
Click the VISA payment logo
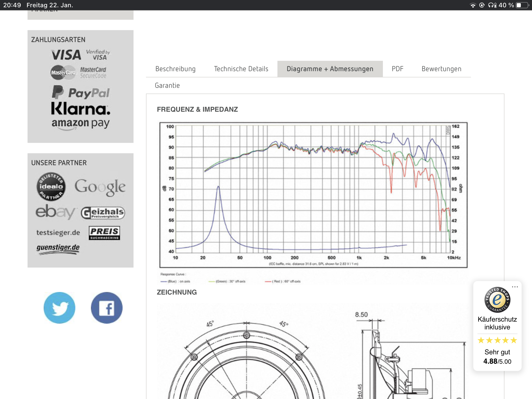pyautogui.click(x=66, y=55)
